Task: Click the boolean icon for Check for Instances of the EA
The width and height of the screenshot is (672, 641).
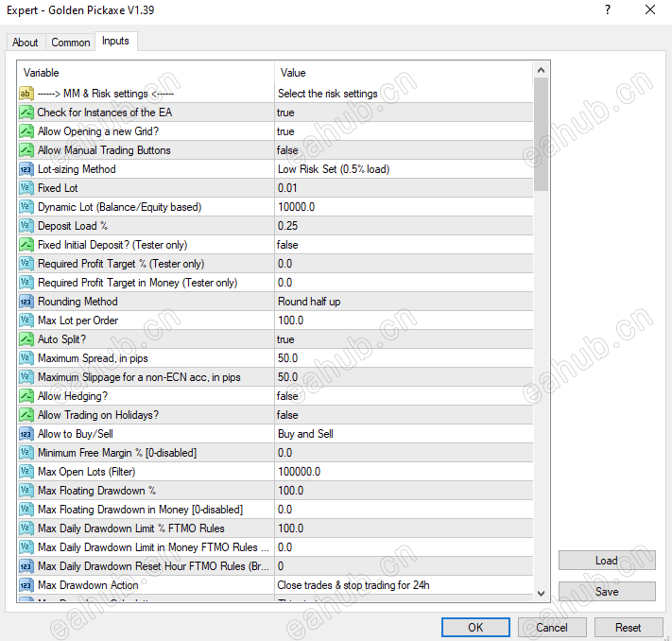Action: pos(26,113)
